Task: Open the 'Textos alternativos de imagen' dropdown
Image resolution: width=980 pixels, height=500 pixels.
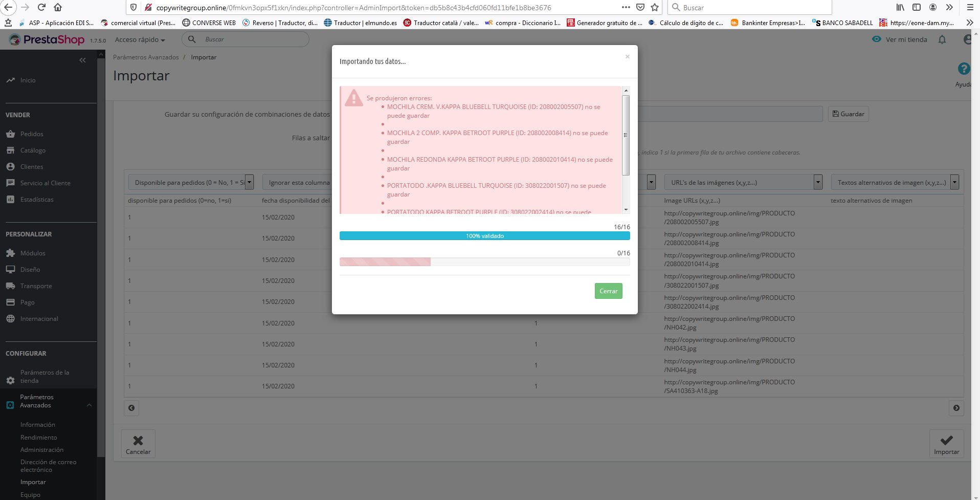Action: [895, 182]
